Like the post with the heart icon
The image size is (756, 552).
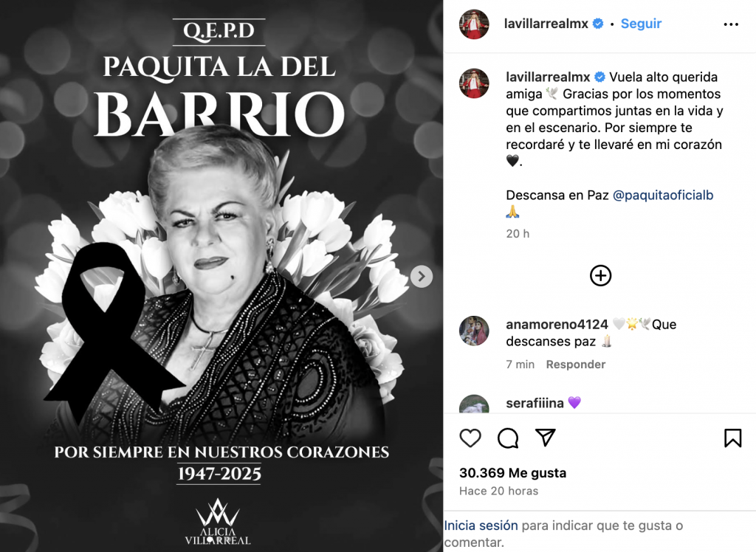tap(470, 438)
